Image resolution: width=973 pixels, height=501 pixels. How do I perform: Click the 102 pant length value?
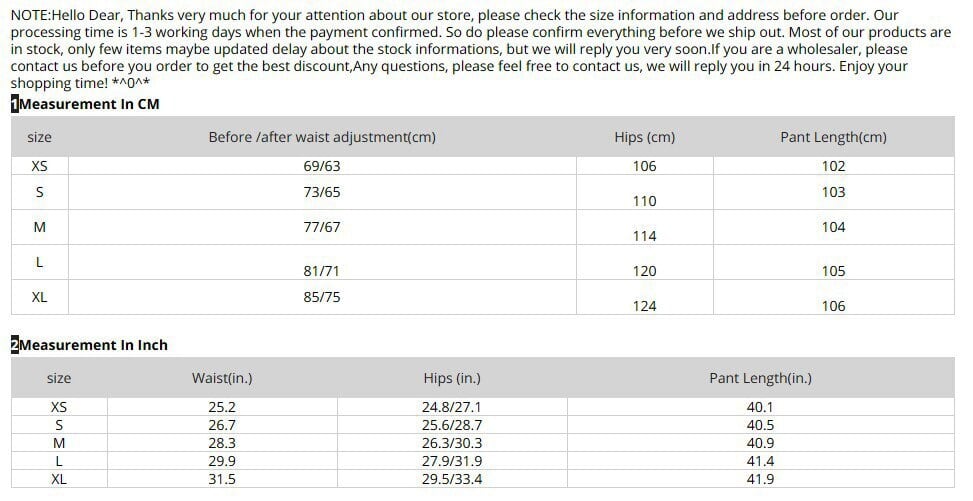(x=833, y=166)
